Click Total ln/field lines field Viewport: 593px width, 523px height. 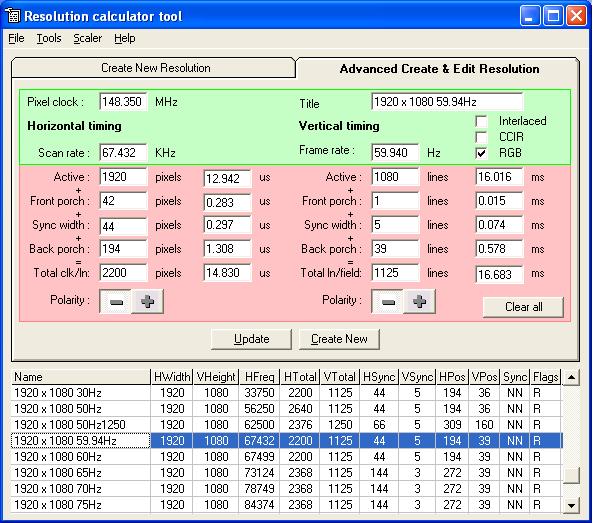coord(395,273)
